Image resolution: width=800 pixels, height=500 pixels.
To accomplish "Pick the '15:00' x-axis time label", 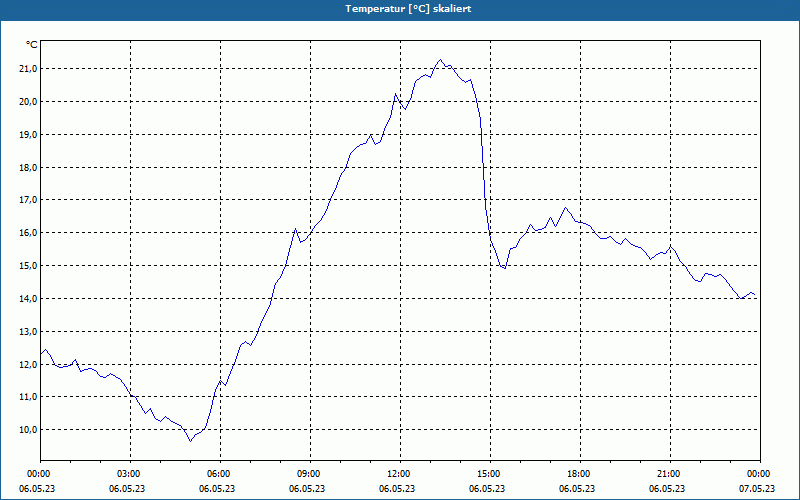I will pos(488,474).
